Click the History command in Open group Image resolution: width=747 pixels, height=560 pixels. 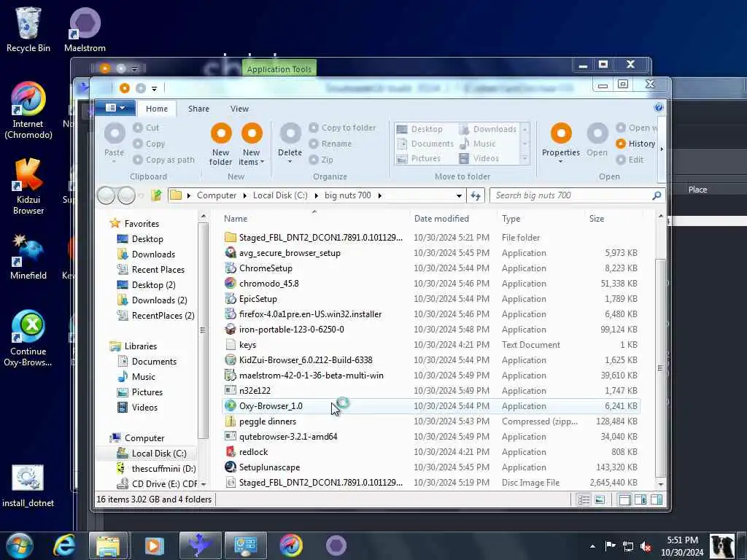(x=635, y=144)
